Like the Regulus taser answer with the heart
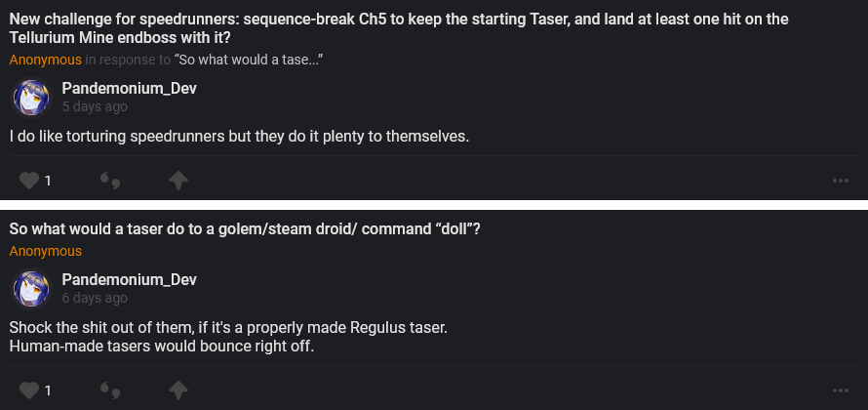 29,390
